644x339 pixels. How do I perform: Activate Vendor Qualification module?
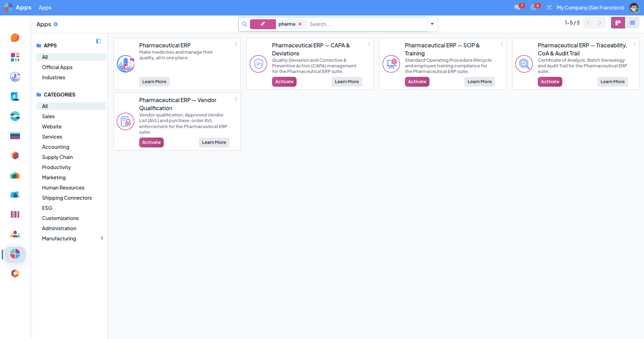(x=151, y=142)
